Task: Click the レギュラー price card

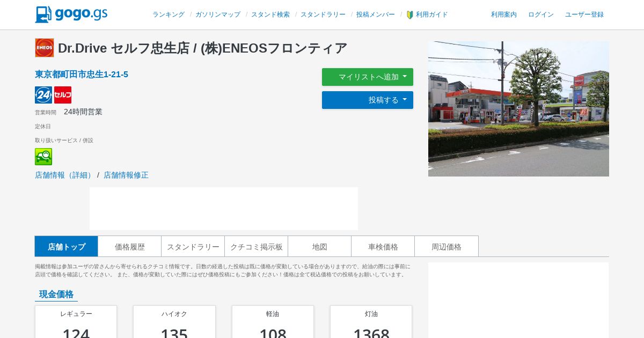Action: tap(76, 322)
